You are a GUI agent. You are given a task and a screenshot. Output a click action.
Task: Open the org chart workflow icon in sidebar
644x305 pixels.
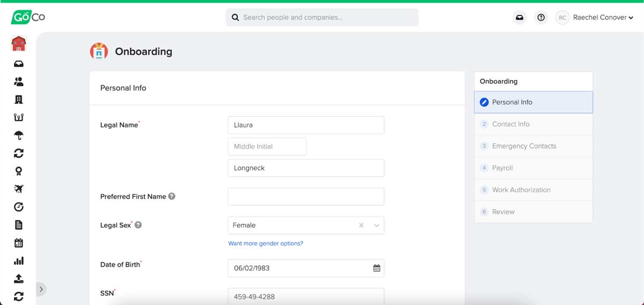point(19,118)
